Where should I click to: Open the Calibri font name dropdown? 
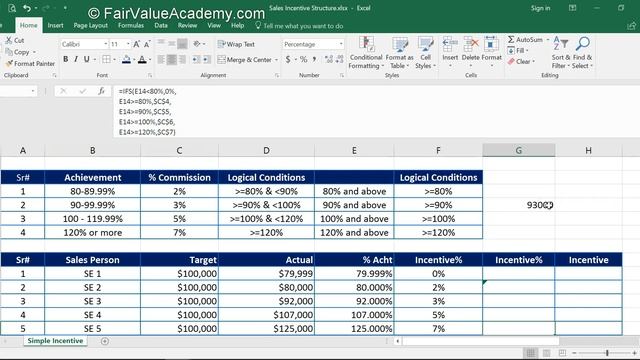[105, 44]
